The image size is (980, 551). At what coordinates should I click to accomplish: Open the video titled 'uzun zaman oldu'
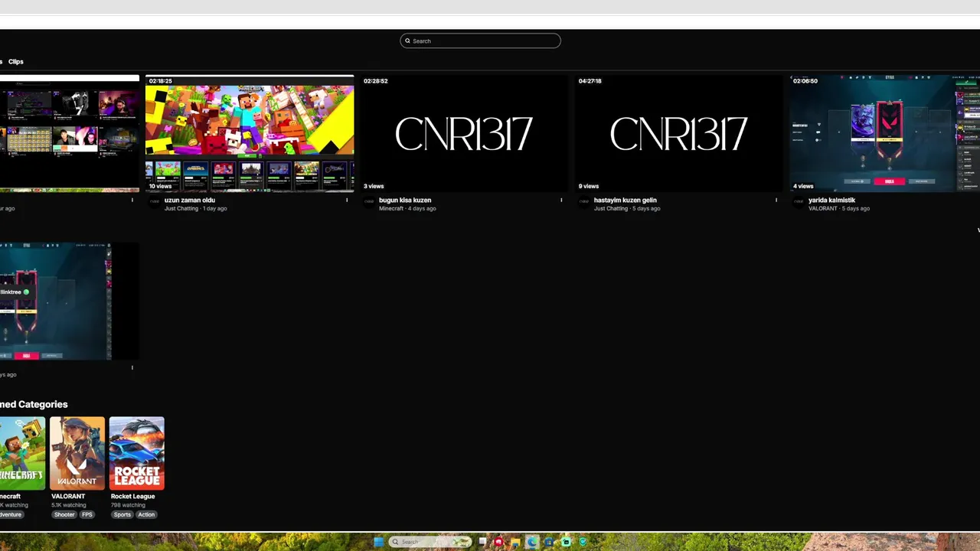coord(189,201)
